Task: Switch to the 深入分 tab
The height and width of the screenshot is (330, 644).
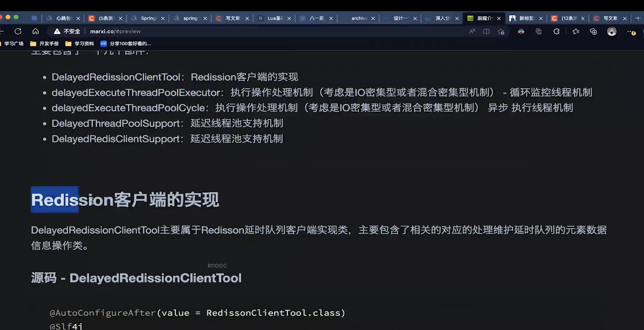Action: point(442,18)
